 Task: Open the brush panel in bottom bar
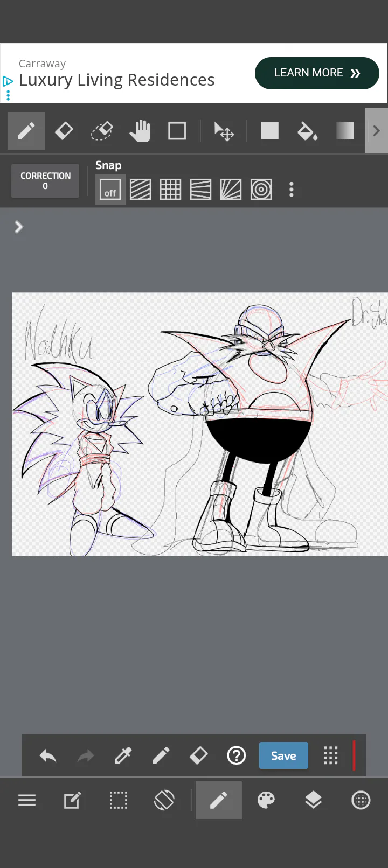click(x=219, y=800)
